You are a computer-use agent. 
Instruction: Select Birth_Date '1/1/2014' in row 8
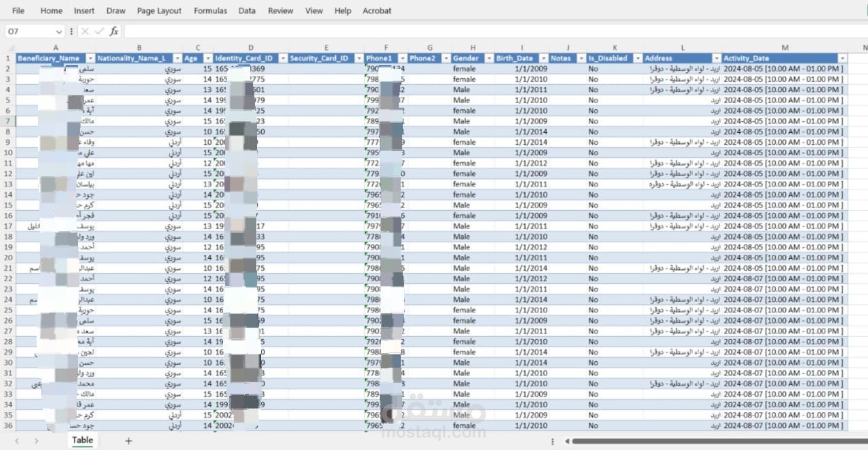[x=521, y=131]
